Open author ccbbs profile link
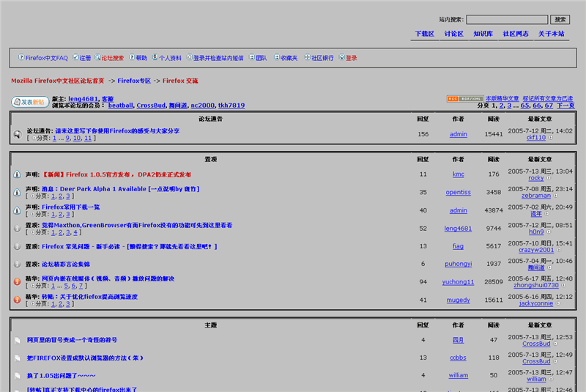This screenshot has width=586, height=392. click(x=459, y=358)
